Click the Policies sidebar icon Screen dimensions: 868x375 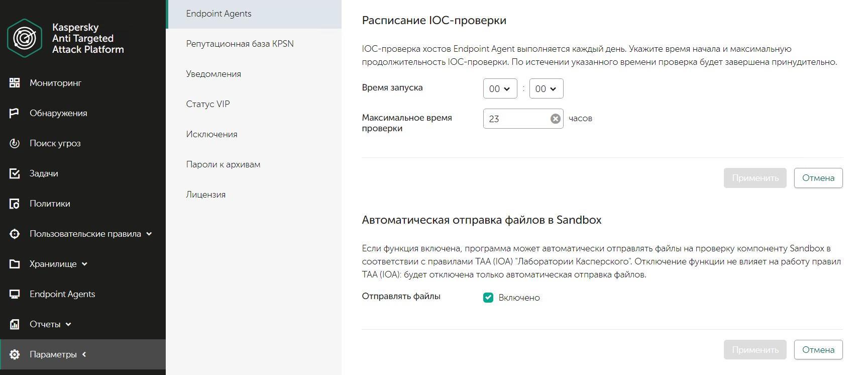[15, 204]
